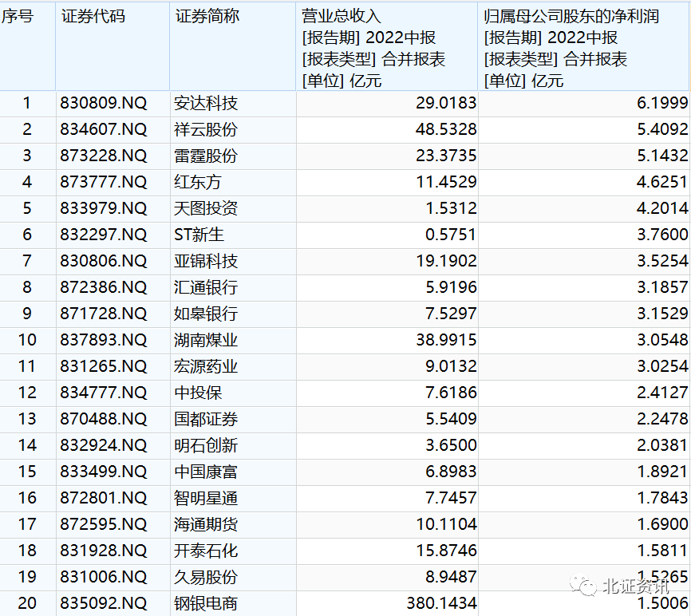The width and height of the screenshot is (691, 616).
Task: Select the 久易股份 name cell
Action: click(206, 577)
